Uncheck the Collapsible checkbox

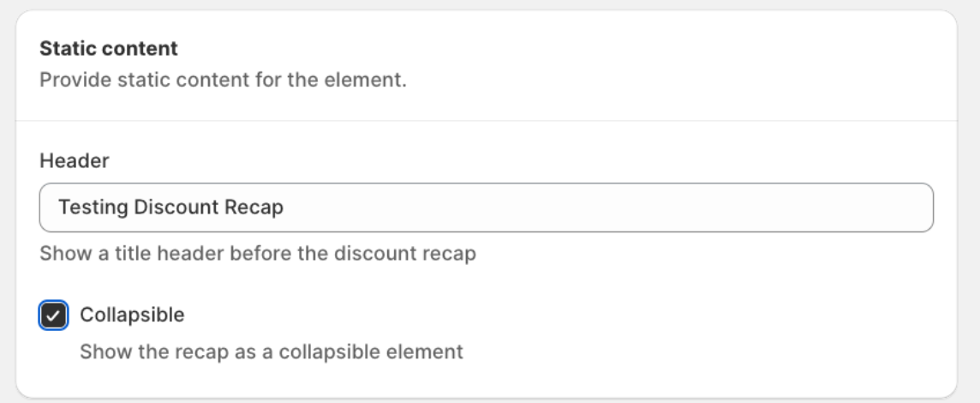(x=53, y=316)
